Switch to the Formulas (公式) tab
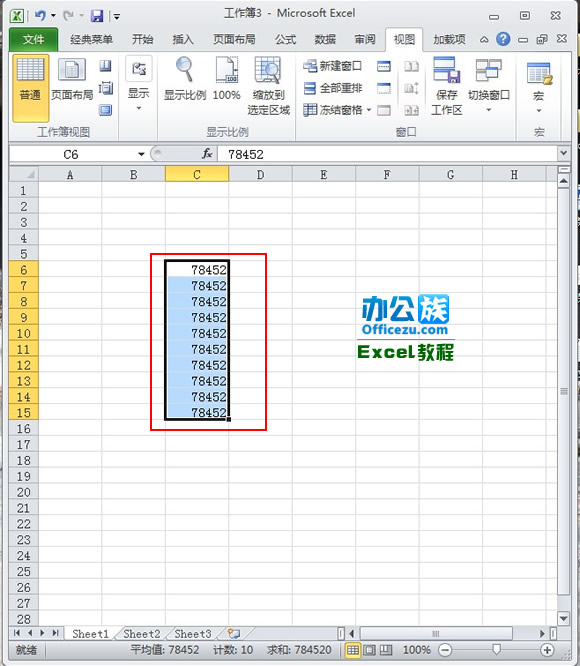Viewport: 580px width, 666px height. click(285, 40)
